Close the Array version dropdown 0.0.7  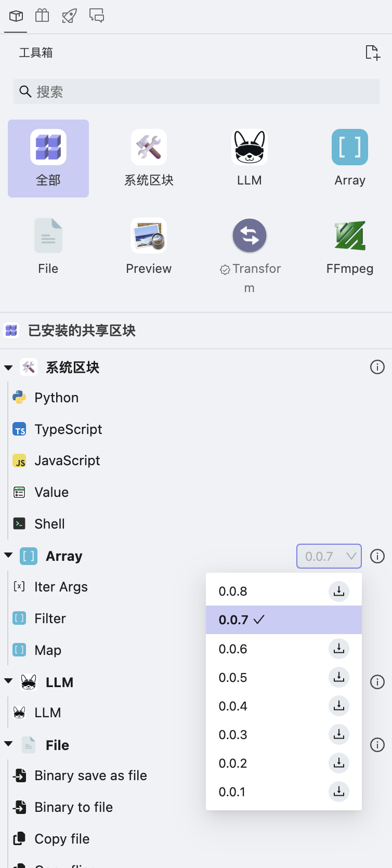tap(329, 556)
